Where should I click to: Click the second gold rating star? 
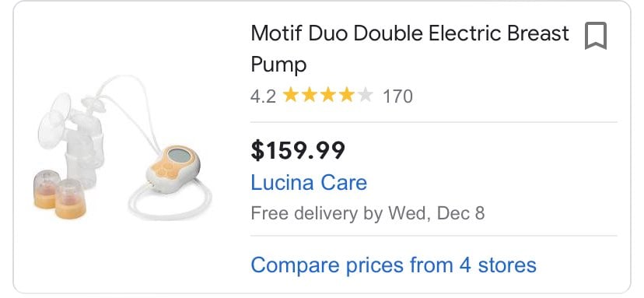tap(310, 96)
